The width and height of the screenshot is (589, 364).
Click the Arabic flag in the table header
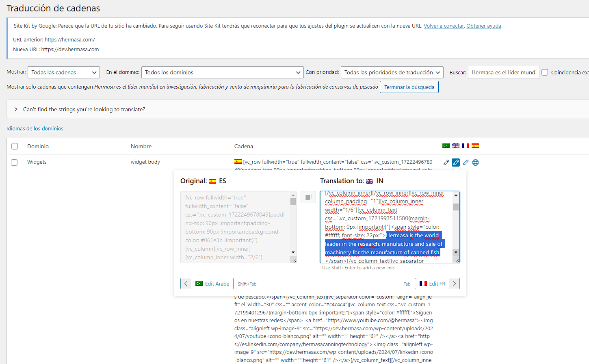pos(446,146)
